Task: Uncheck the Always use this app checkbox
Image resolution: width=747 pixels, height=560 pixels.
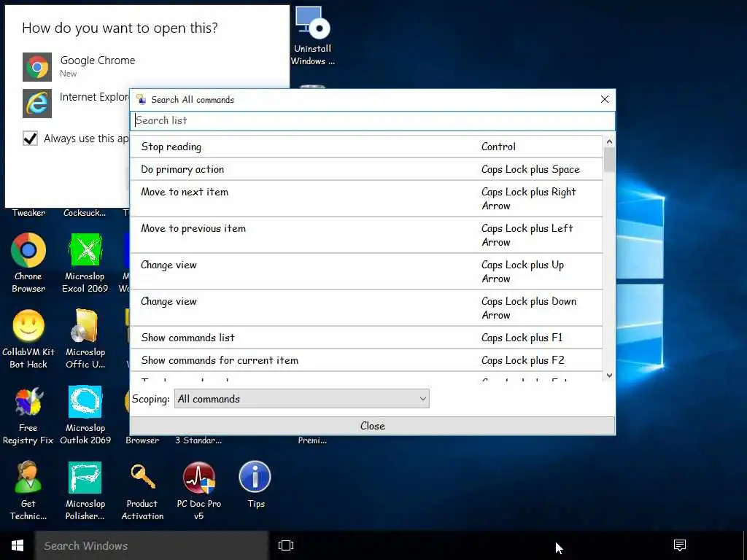Action: click(x=30, y=139)
